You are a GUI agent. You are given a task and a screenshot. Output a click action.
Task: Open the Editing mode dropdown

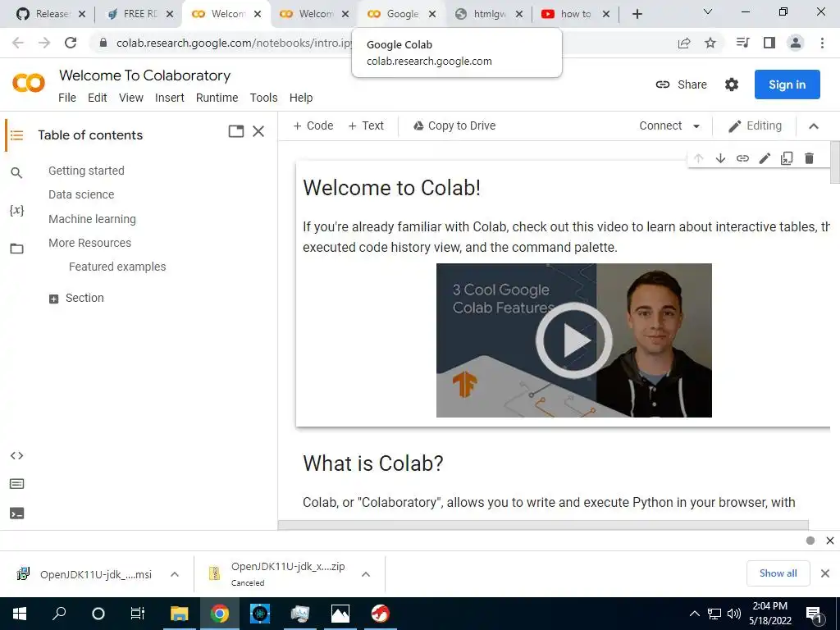pos(755,126)
